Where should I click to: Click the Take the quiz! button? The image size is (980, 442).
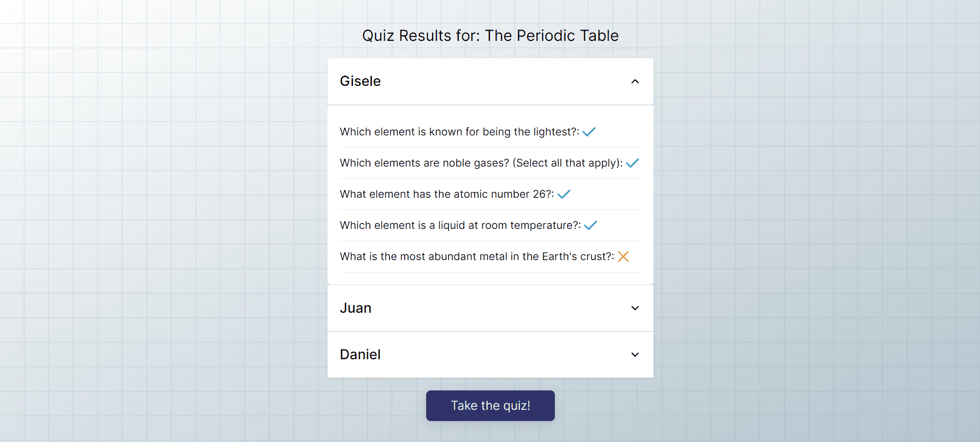tap(491, 406)
